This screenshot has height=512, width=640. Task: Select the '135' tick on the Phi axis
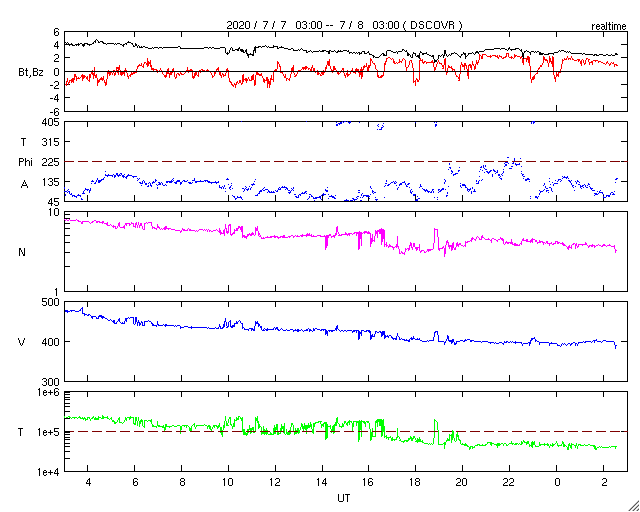tap(51, 182)
